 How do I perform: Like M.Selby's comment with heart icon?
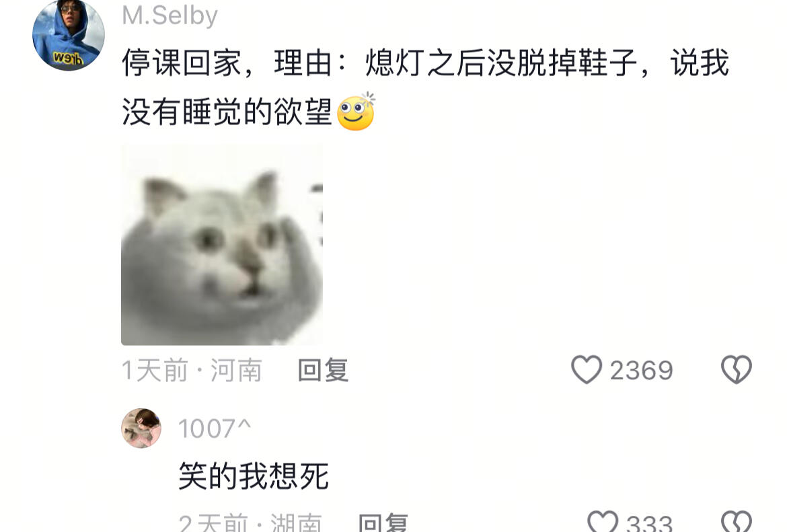[x=587, y=370]
